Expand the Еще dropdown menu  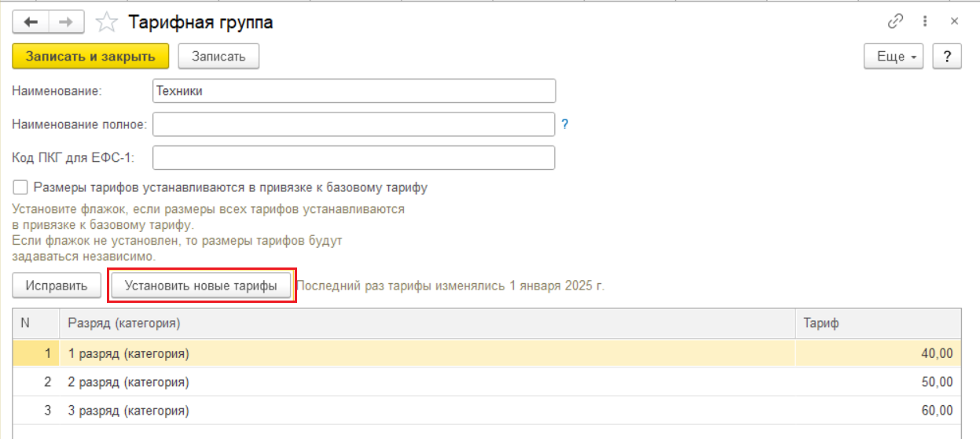tap(894, 57)
